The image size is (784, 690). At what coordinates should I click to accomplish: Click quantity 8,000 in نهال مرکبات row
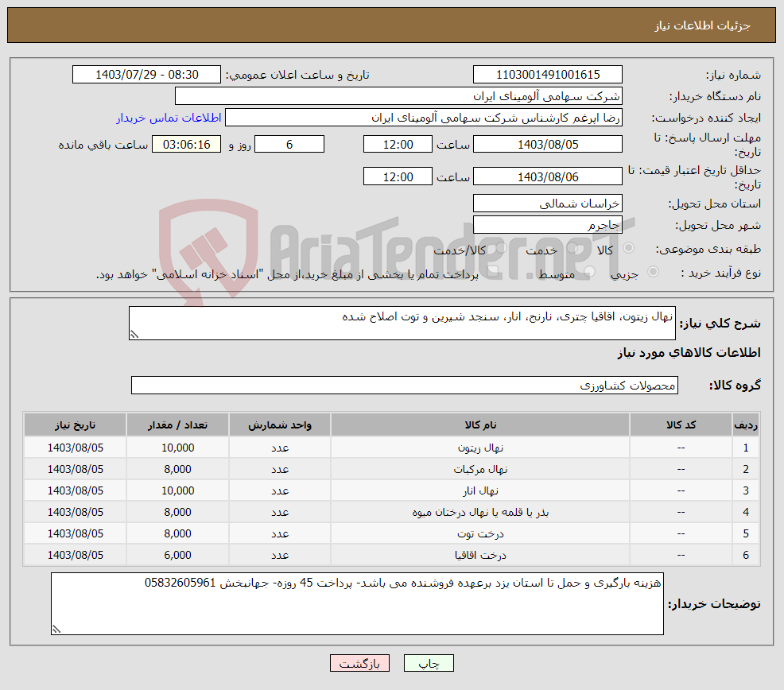click(x=177, y=470)
